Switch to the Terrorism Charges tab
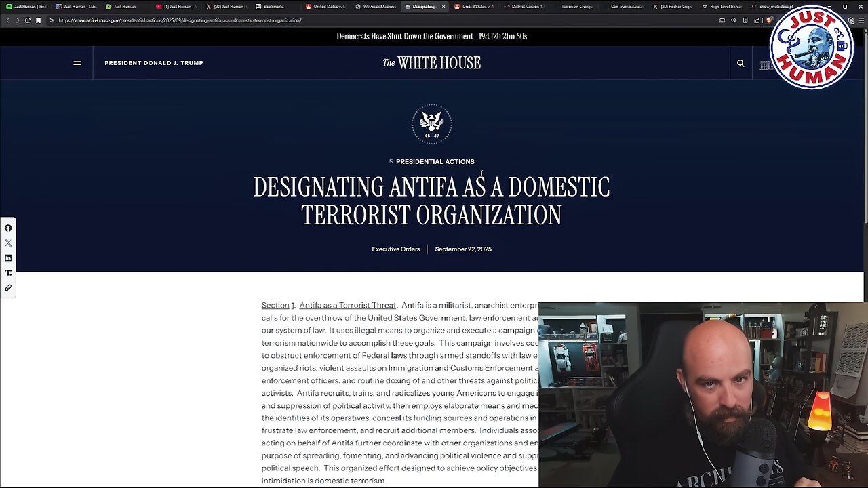Image resolution: width=868 pixels, height=488 pixels. point(576,7)
